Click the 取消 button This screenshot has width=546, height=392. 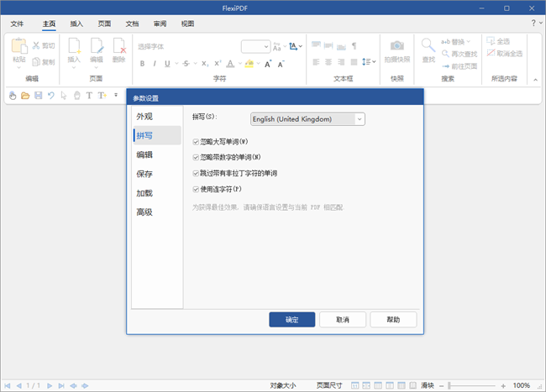click(x=342, y=320)
